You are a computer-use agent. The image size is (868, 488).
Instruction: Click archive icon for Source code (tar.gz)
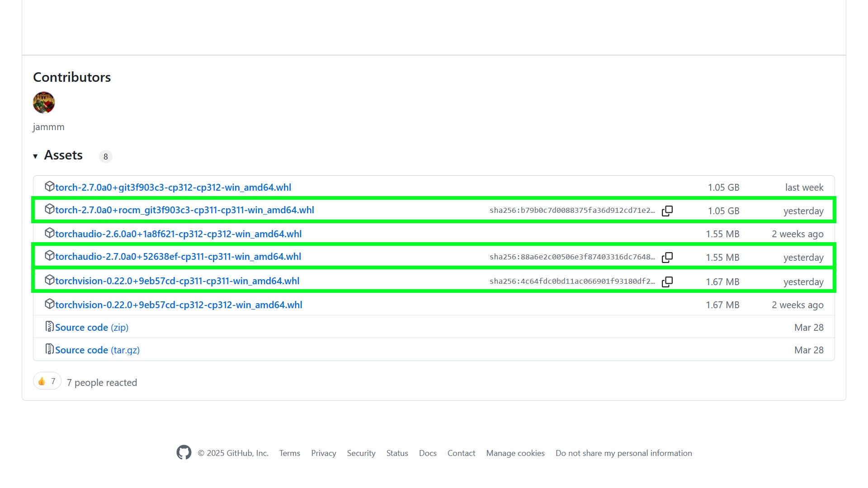(49, 349)
